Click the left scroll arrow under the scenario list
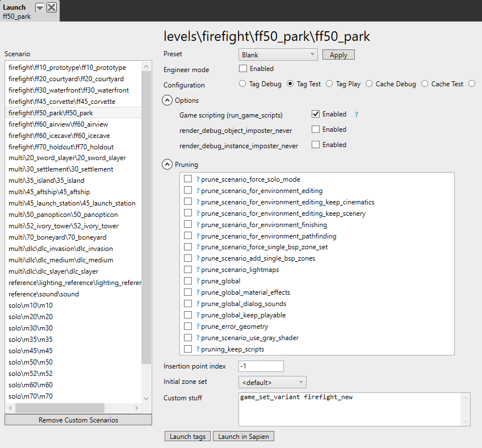 click(10, 408)
